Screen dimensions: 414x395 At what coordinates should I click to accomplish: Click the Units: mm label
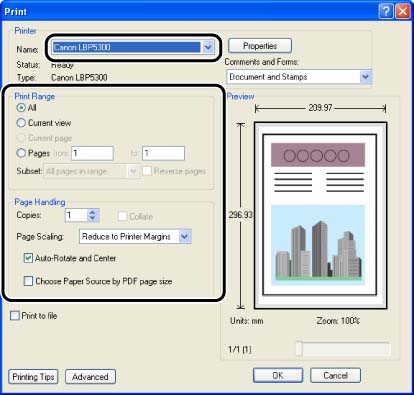coord(247,321)
